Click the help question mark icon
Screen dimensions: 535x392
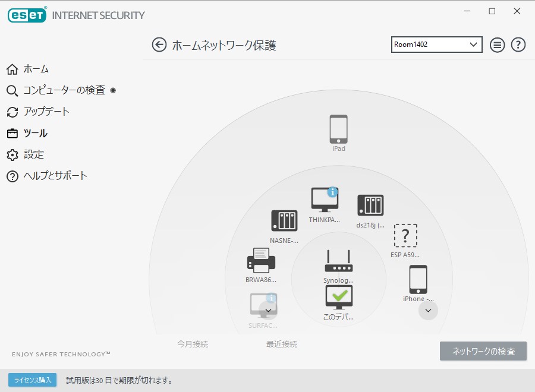pos(518,45)
